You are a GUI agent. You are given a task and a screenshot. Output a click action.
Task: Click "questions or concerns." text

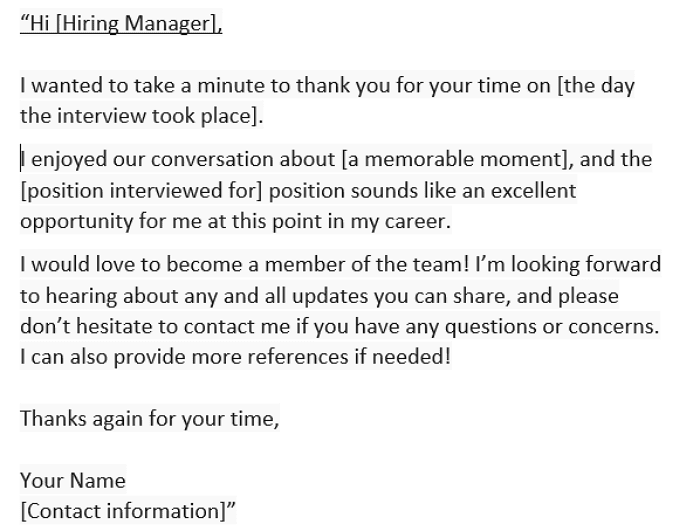(552, 326)
